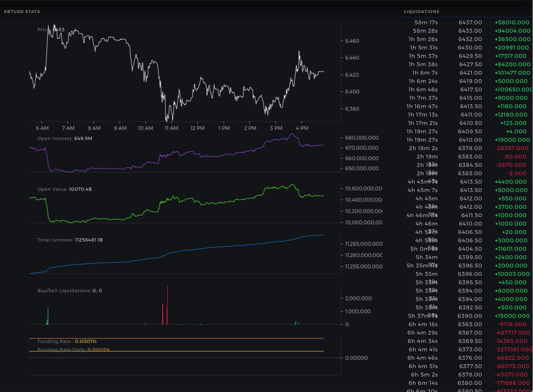Click the 6437.00 liquidation row
Viewport: 533px width, 392px height.
pos(466,22)
